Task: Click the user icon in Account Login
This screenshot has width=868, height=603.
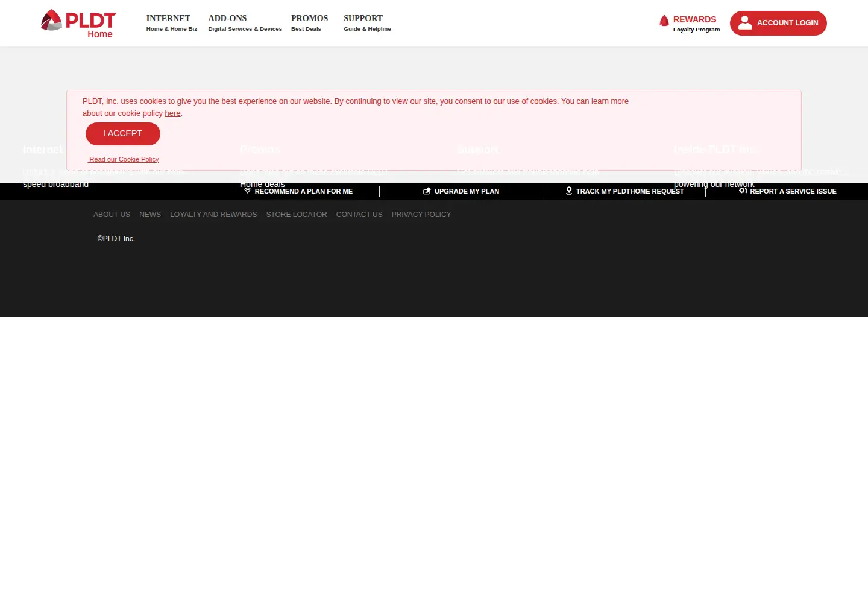Action: click(x=745, y=23)
